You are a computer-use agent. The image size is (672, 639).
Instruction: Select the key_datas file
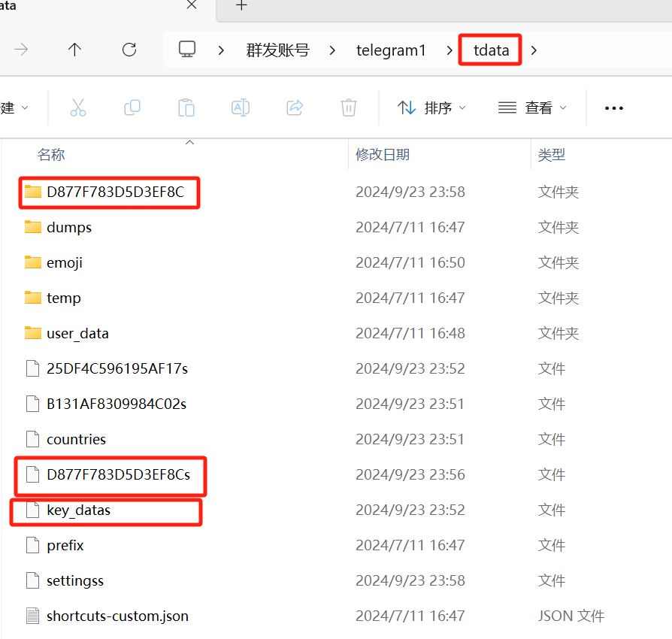pos(78,510)
